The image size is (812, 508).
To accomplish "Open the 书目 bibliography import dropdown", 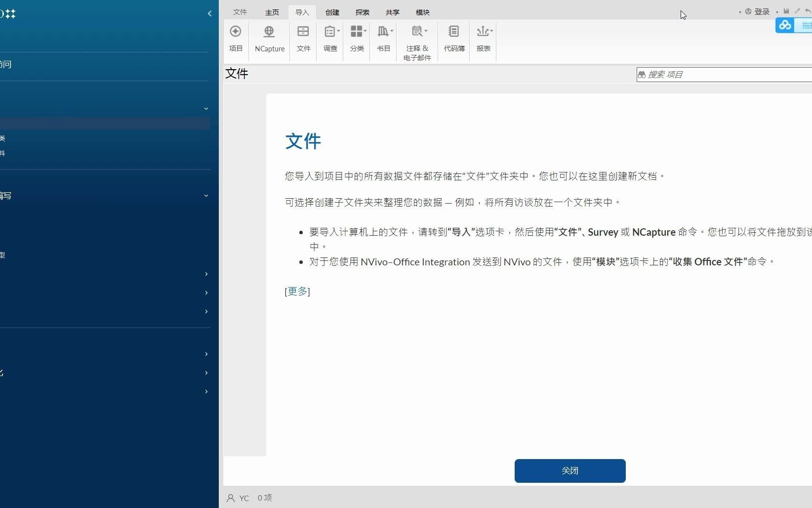I will tap(384, 39).
